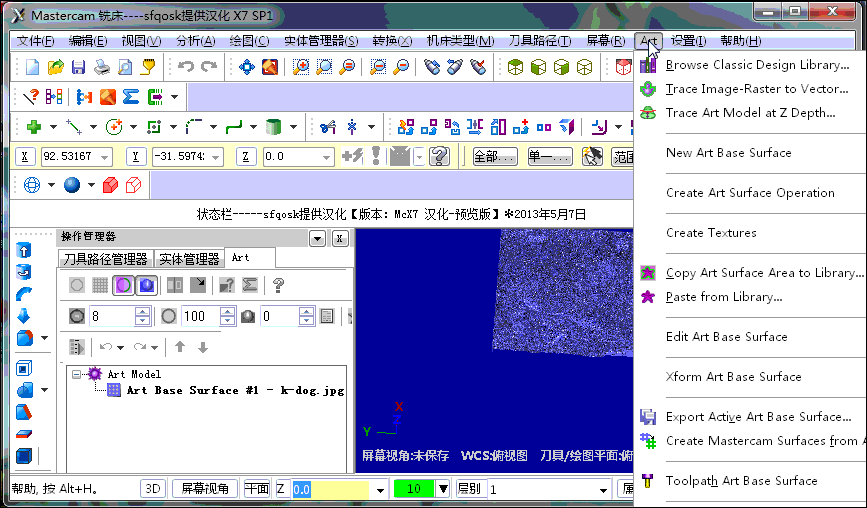Click the blue globe icon
Image resolution: width=867 pixels, height=508 pixels.
[32, 185]
